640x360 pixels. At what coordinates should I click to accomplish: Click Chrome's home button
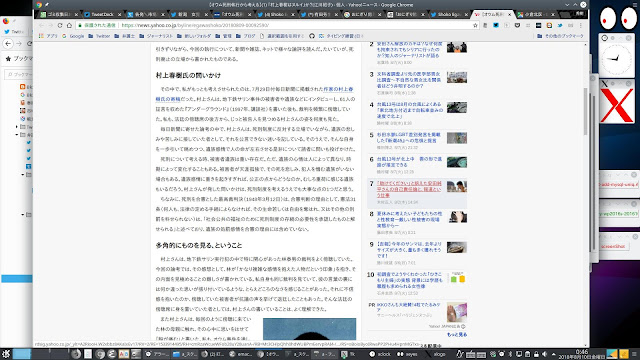tap(69, 25)
